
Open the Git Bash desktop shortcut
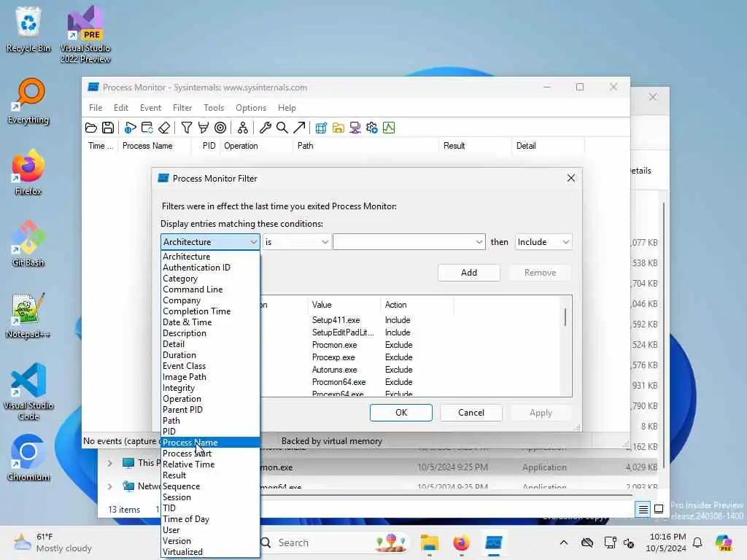tap(28, 244)
